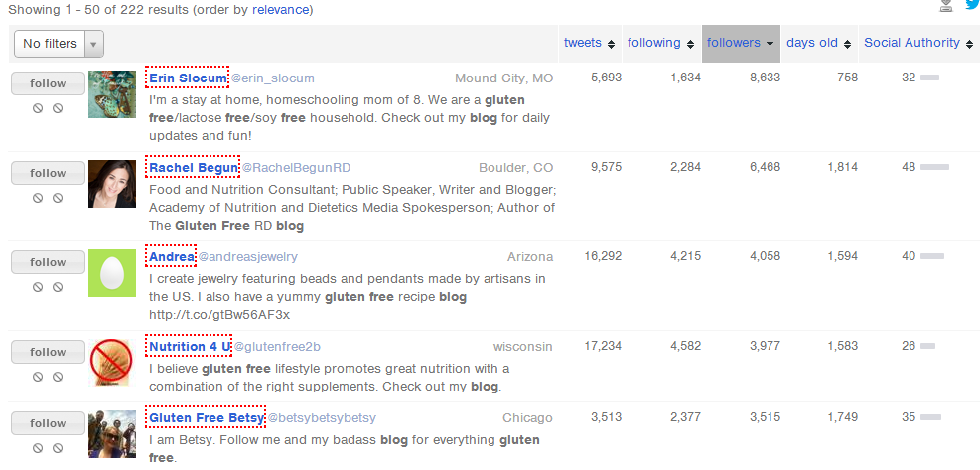Image resolution: width=980 pixels, height=470 pixels.
Task: Sort the list by following column
Action: [660, 43]
